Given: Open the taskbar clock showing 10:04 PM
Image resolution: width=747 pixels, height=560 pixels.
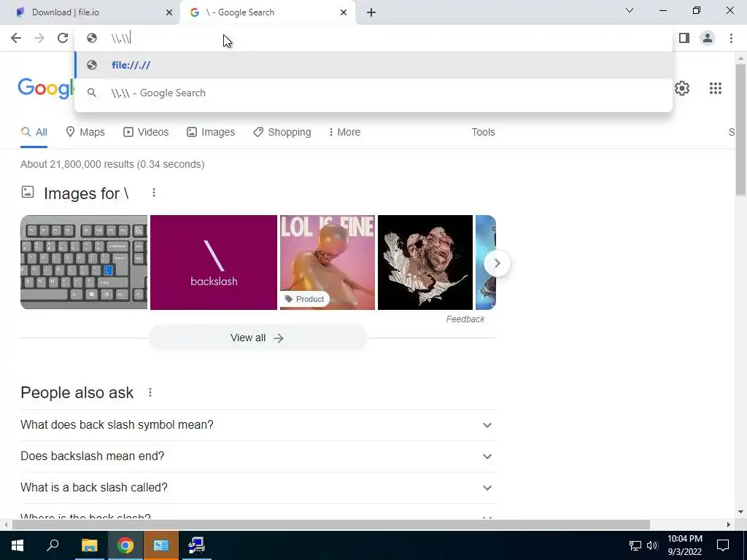Looking at the screenshot, I should [x=684, y=545].
